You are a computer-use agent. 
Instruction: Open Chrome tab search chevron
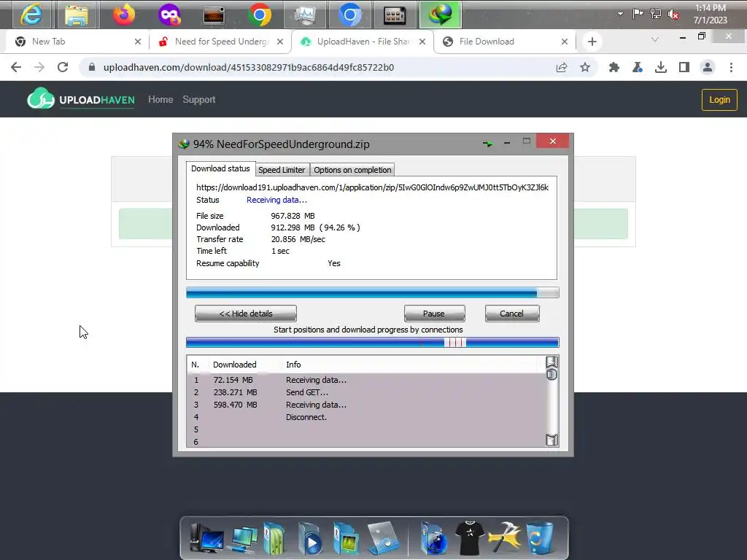655,39
